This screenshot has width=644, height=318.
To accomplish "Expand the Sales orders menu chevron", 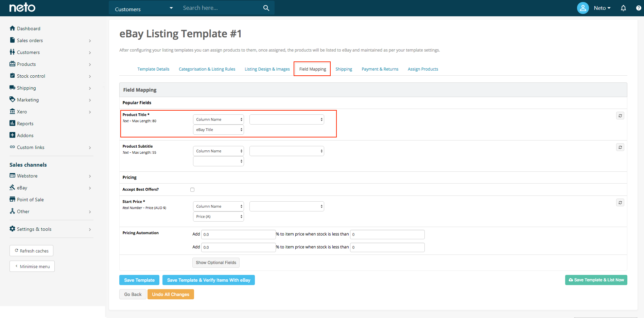I will coord(90,41).
